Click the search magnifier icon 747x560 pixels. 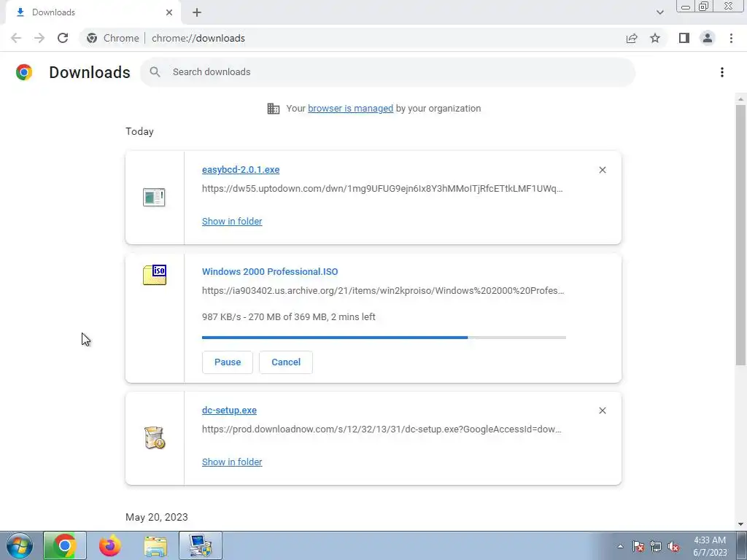[155, 72]
